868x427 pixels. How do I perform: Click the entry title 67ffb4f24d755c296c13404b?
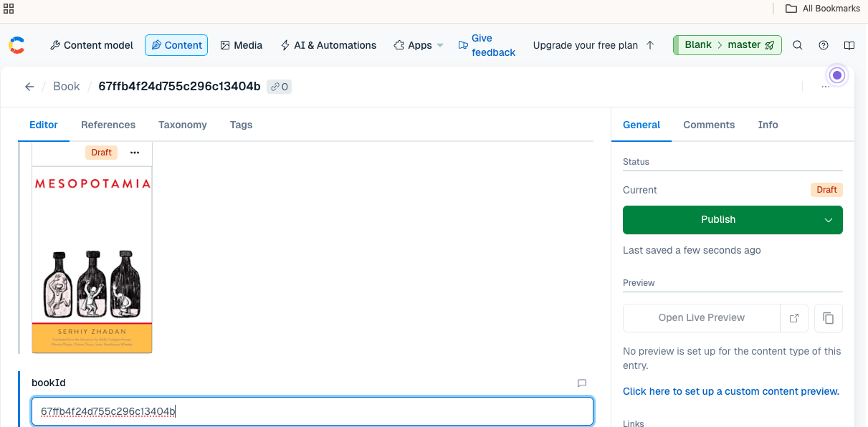[179, 87]
